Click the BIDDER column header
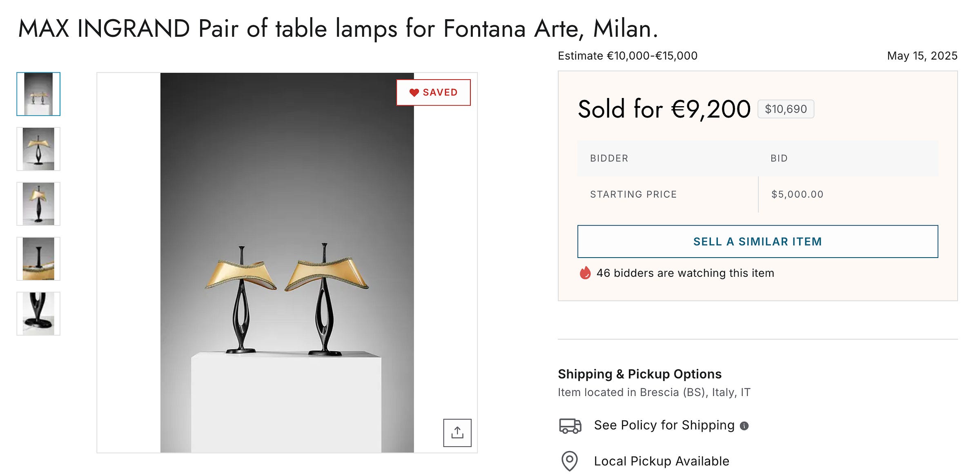 tap(609, 158)
